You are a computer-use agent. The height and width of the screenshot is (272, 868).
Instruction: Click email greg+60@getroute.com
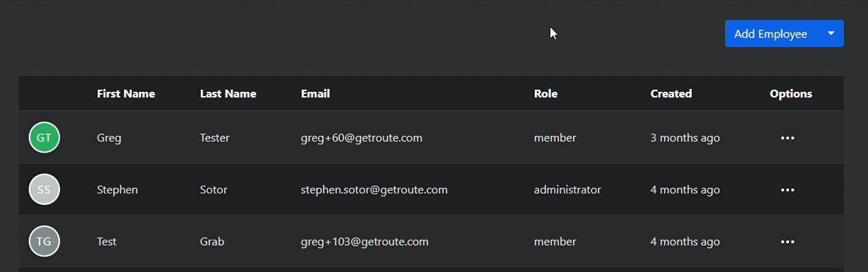pyautogui.click(x=361, y=138)
